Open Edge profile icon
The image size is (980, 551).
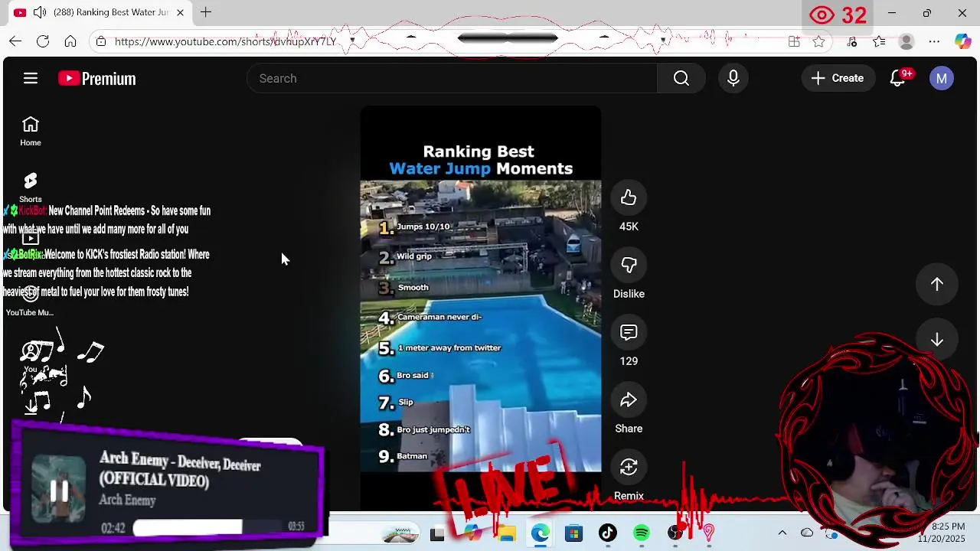(x=906, y=41)
